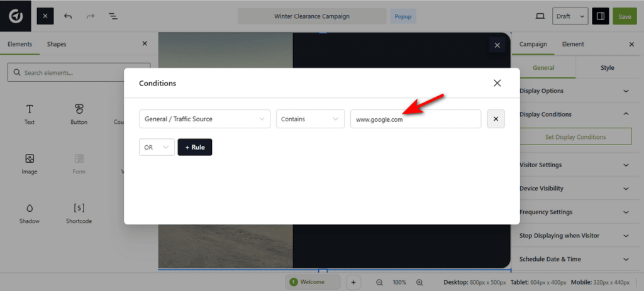Switch to the Campaign tab
644x291 pixels.
(x=533, y=44)
